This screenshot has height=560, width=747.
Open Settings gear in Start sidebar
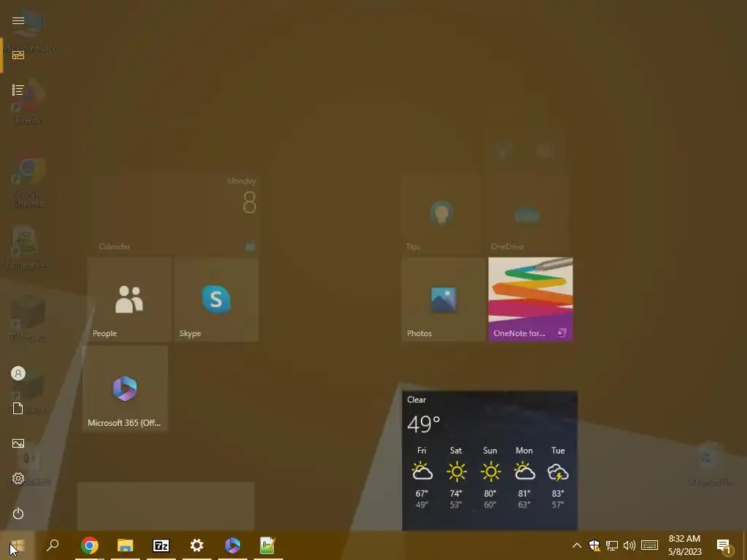[18, 478]
